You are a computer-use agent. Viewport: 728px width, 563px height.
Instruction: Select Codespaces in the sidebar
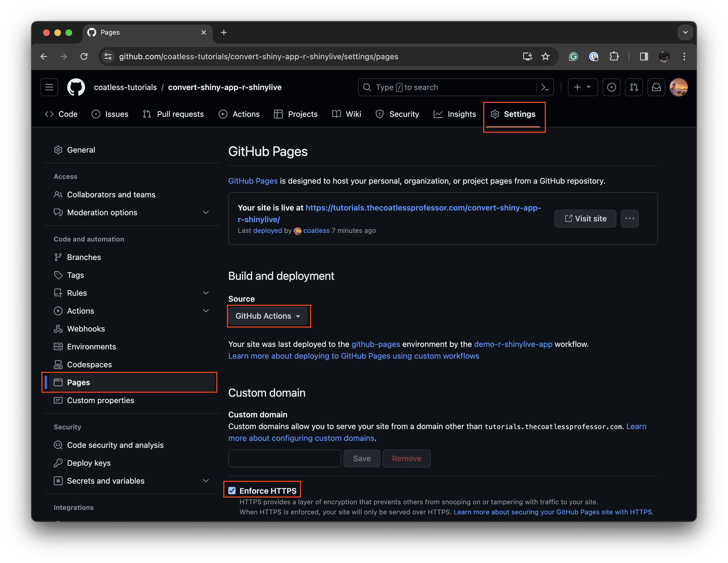pyautogui.click(x=89, y=364)
